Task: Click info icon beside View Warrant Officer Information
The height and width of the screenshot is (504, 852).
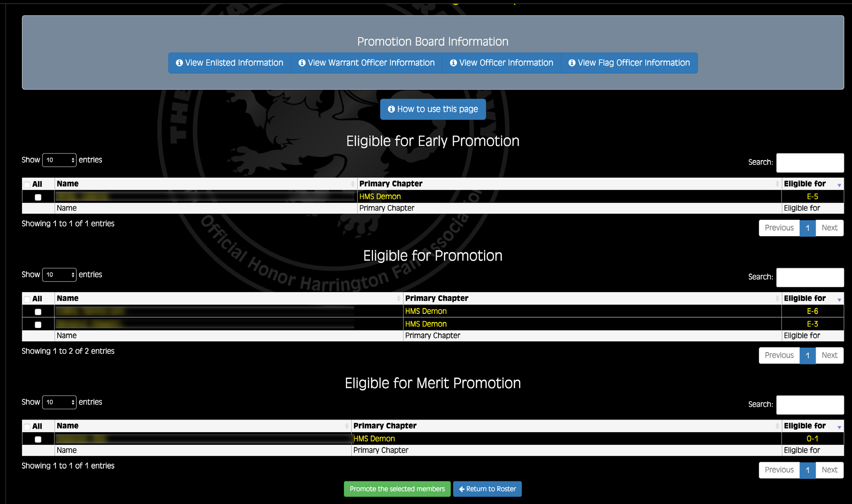Action: click(302, 63)
